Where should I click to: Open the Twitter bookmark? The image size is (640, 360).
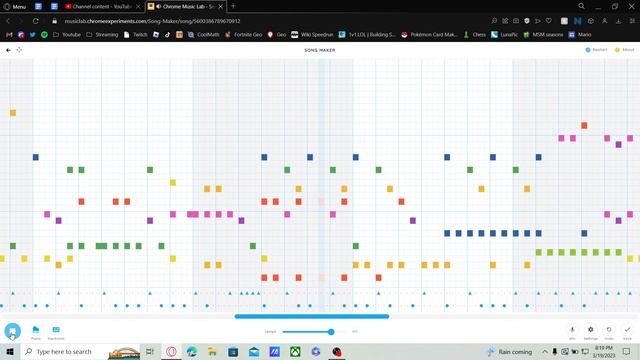point(33,35)
